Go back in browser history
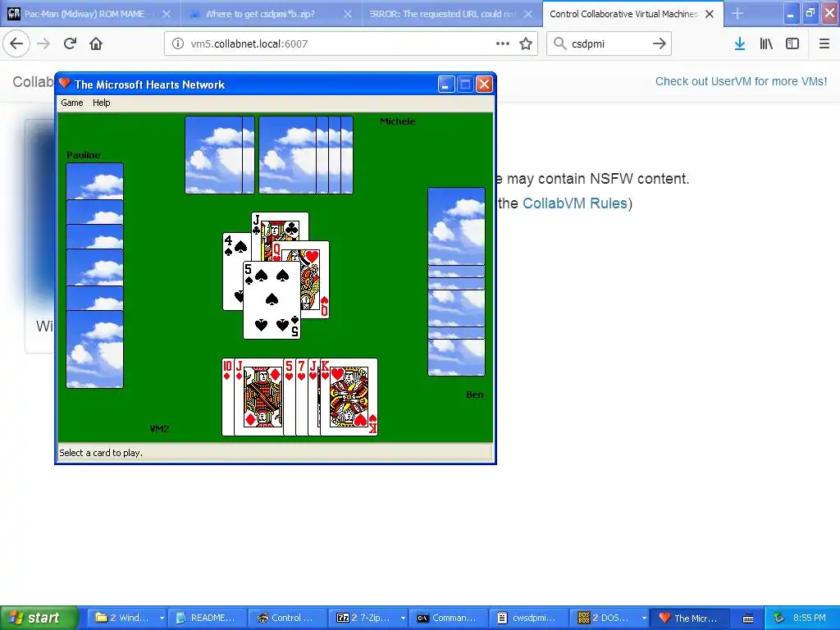840x630 pixels. 16,44
